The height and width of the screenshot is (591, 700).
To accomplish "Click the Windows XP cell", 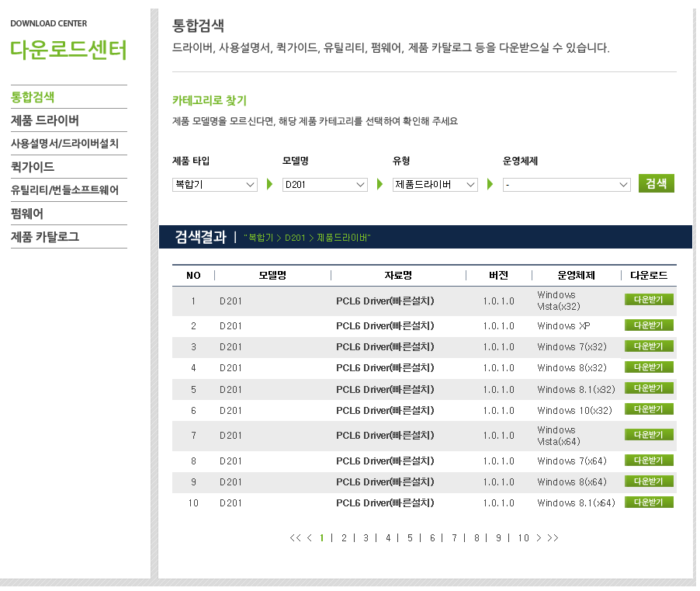I will coord(564,326).
